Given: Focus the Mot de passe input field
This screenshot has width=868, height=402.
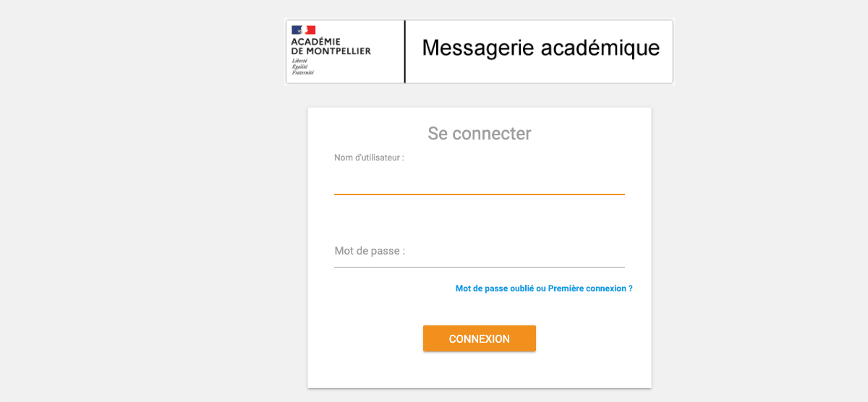Looking at the screenshot, I should [x=479, y=252].
